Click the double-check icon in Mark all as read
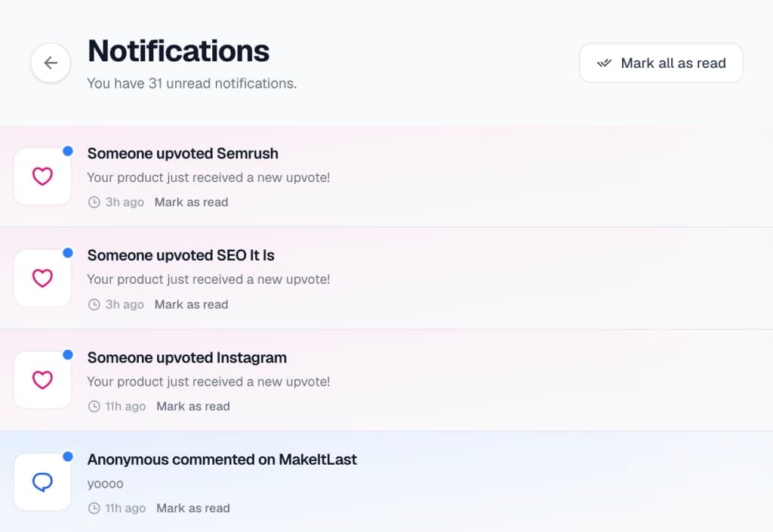 pyautogui.click(x=603, y=63)
